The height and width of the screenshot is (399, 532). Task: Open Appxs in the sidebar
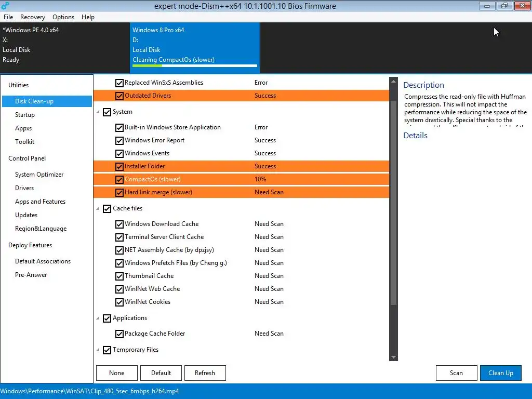tap(23, 128)
